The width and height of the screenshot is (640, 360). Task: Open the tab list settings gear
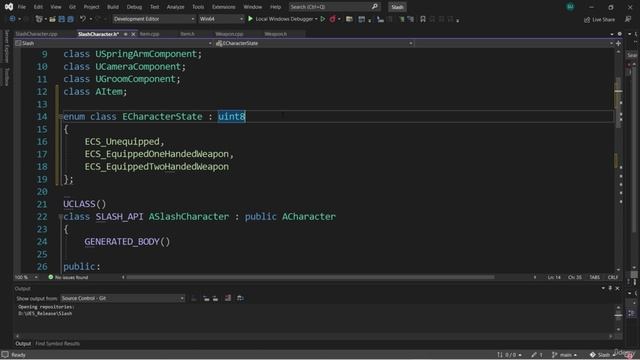point(620,34)
